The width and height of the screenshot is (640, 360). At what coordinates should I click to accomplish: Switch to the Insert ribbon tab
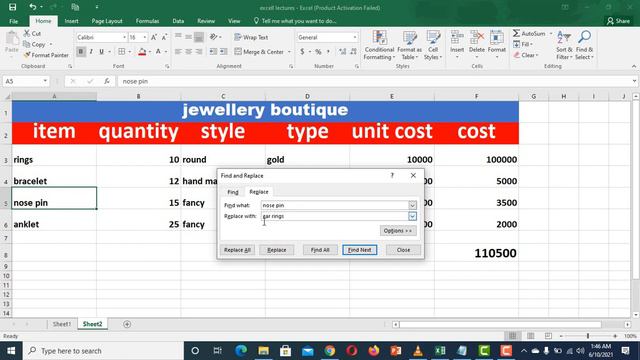71,21
